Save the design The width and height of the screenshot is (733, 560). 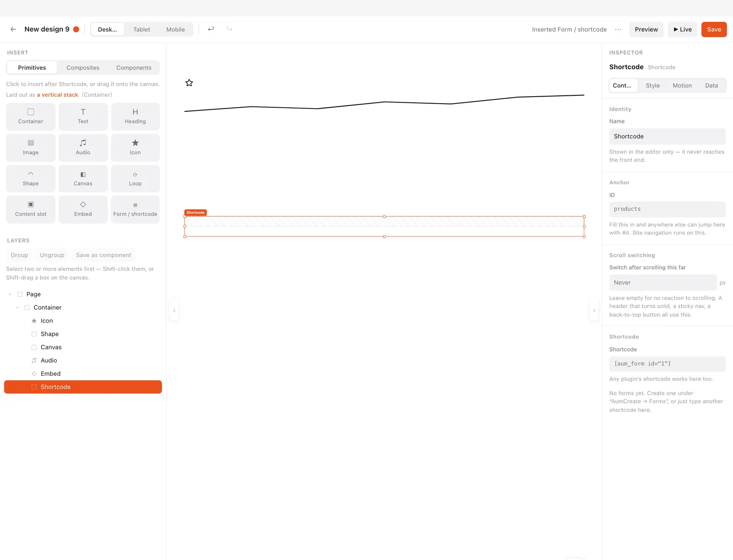pos(714,29)
